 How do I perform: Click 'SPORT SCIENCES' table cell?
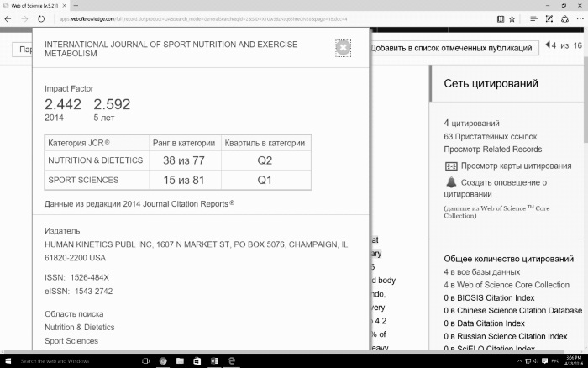click(97, 180)
